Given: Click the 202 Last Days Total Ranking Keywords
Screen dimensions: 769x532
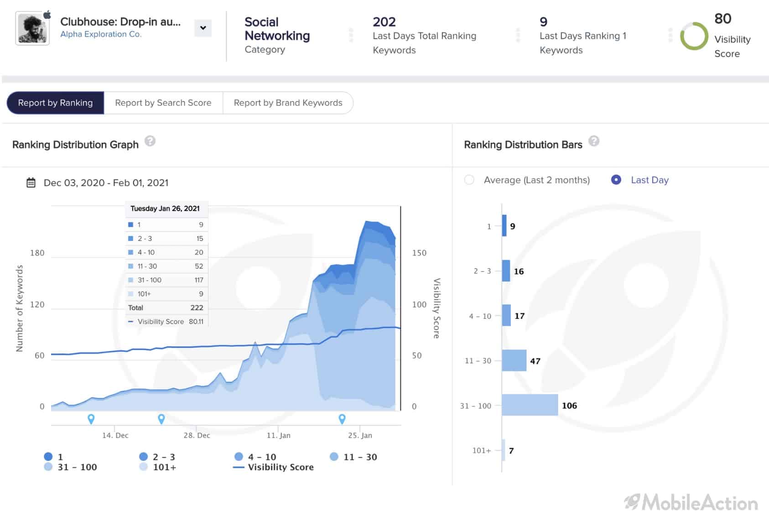Looking at the screenshot, I should [424, 36].
